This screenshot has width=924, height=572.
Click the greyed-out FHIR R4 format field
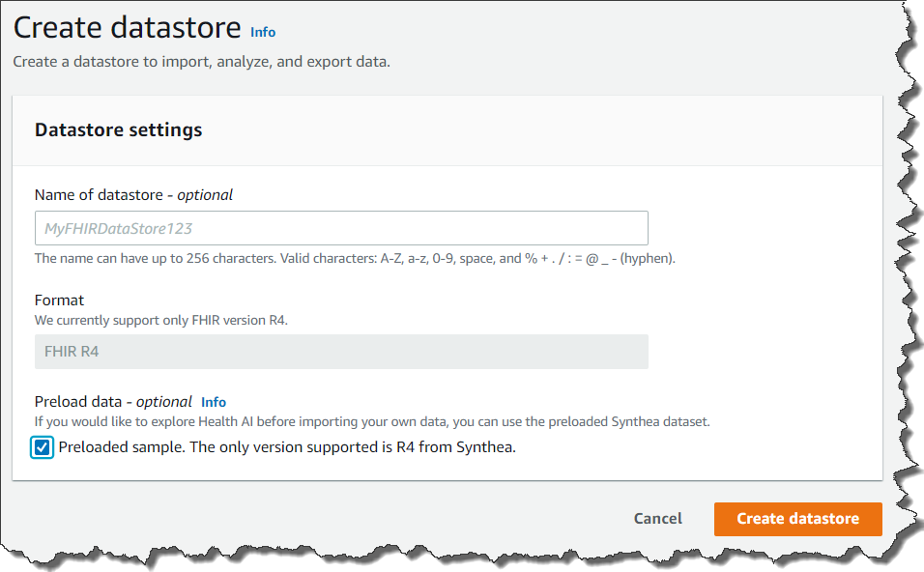point(341,352)
